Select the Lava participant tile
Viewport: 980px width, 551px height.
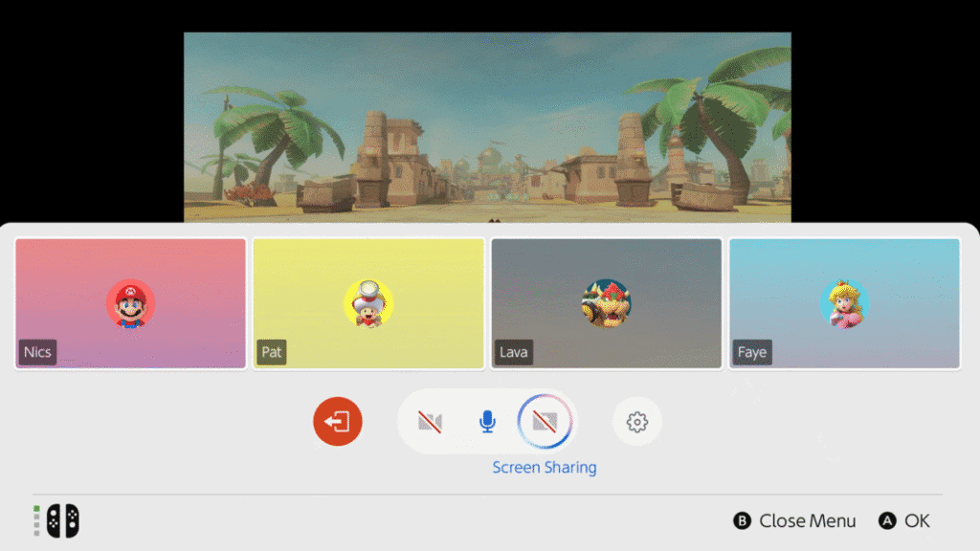click(x=606, y=303)
